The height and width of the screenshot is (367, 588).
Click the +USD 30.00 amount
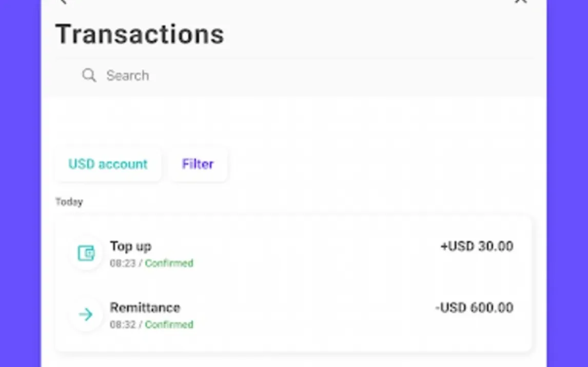(x=477, y=247)
